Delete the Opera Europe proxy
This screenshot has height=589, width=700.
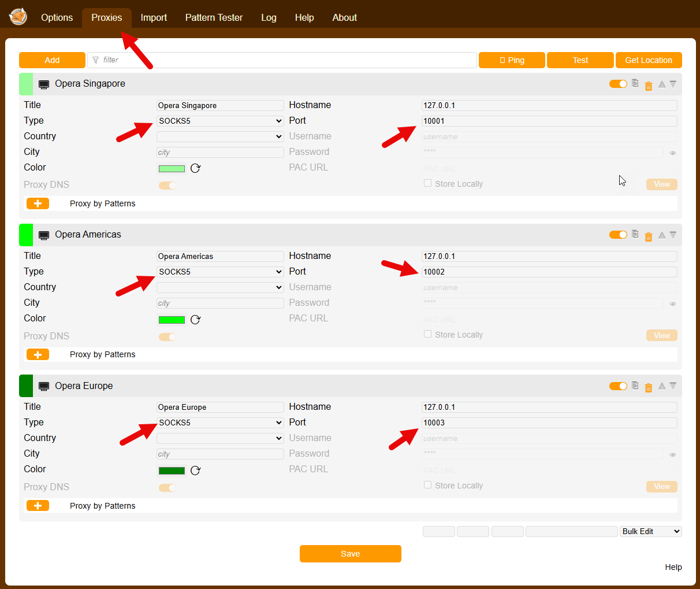click(x=649, y=388)
